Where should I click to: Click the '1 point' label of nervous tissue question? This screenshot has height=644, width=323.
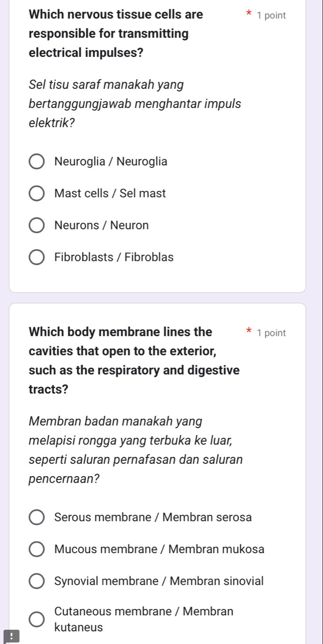pos(271,15)
